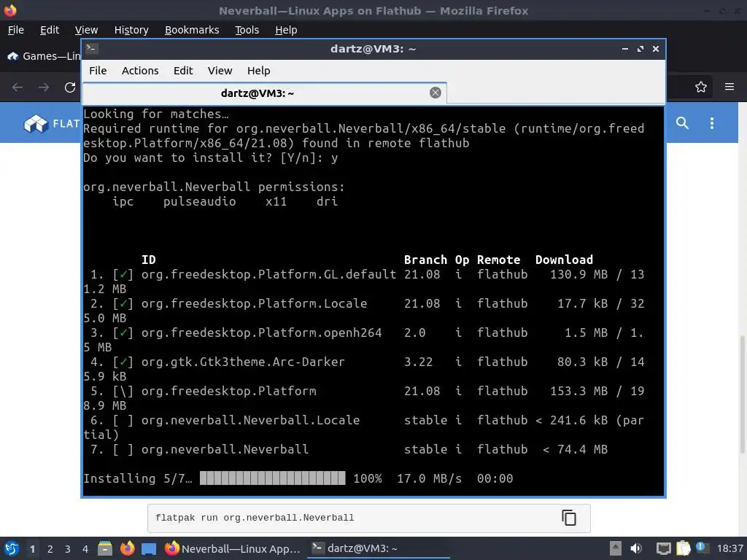The width and height of the screenshot is (747, 560).
Task: Click the 'Branch' column header in terminal
Action: click(425, 260)
